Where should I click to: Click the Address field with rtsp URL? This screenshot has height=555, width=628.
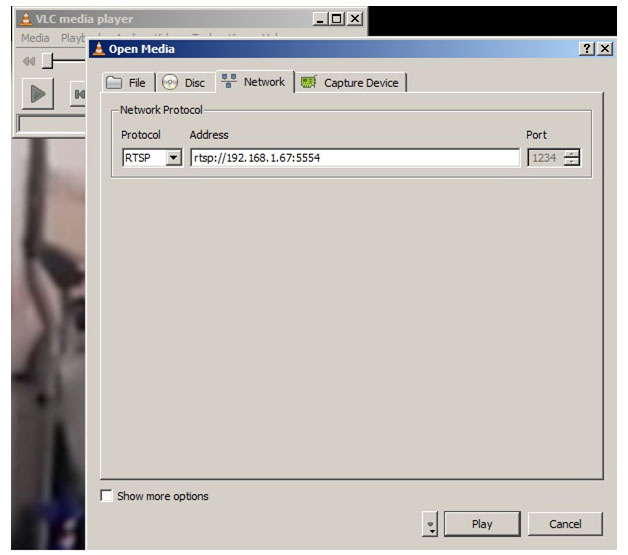point(355,158)
